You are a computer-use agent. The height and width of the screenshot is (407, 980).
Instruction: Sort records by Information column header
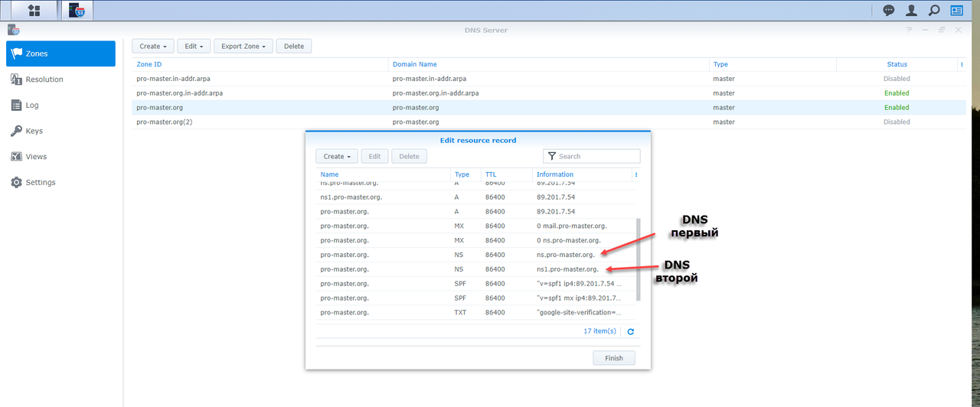click(x=582, y=174)
